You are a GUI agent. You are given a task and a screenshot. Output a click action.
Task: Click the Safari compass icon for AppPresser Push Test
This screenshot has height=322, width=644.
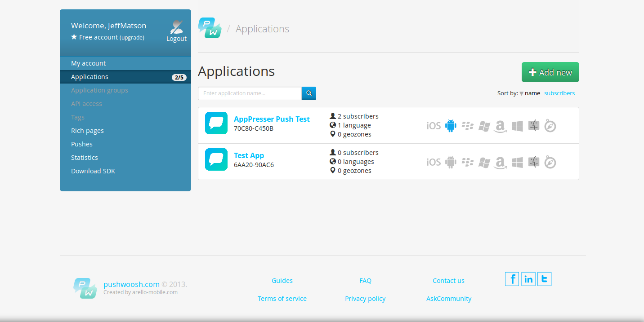[x=550, y=126]
